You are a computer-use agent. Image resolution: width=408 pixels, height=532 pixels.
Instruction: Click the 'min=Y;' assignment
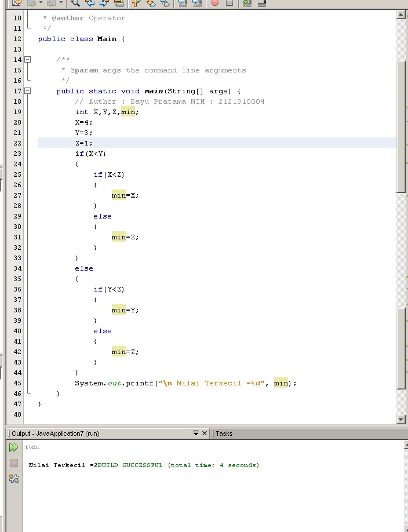click(125, 310)
